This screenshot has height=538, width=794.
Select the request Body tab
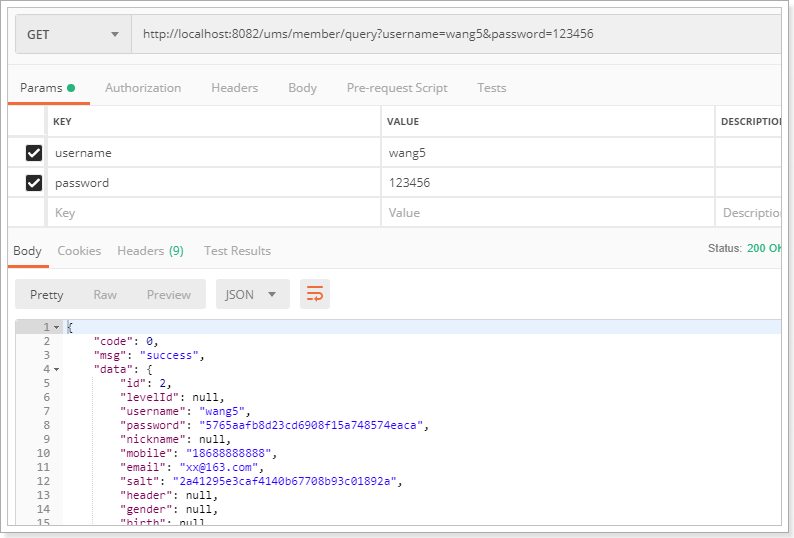(x=302, y=88)
